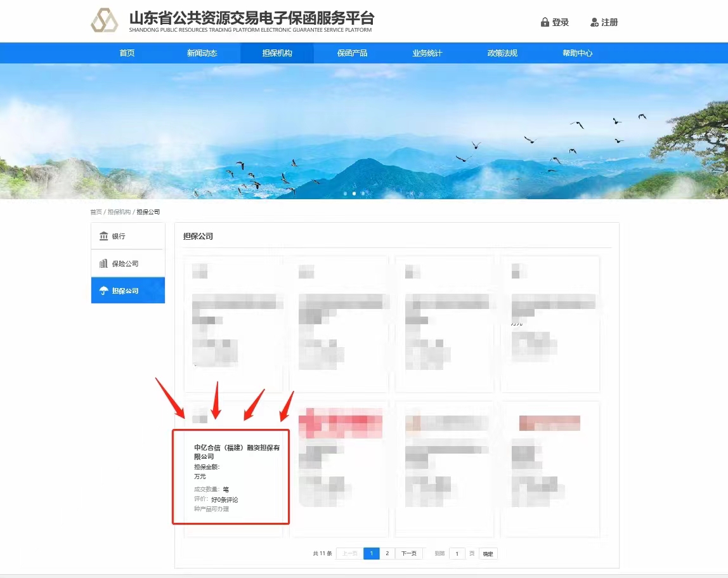This screenshot has height=578, width=728.
Task: Open 中亿合信（福建）融资担保有限公司 card
Action: 236,452
